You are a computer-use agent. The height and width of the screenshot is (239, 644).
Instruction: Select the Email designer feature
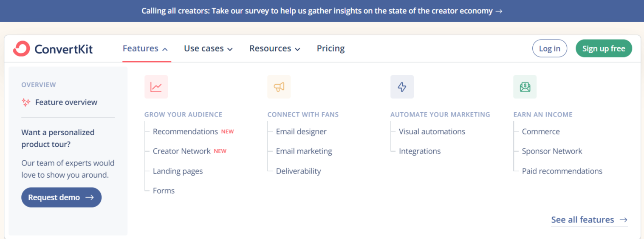[301, 131]
